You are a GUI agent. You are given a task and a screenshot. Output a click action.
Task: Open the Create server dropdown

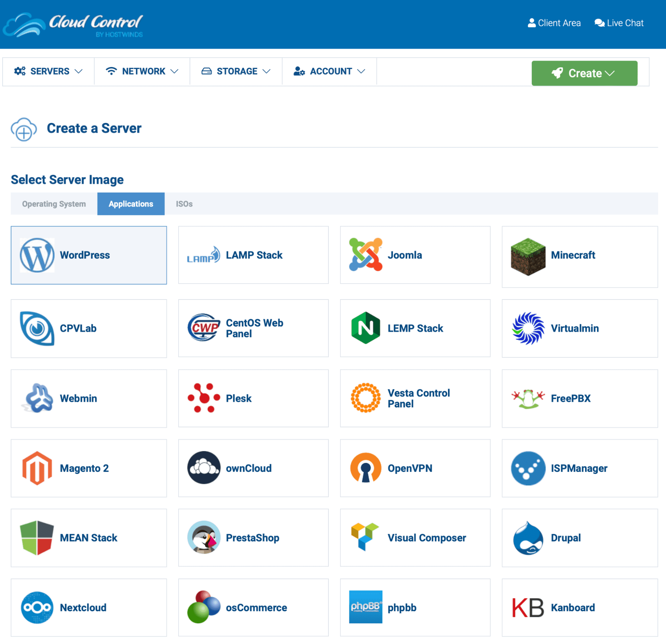[x=584, y=73]
